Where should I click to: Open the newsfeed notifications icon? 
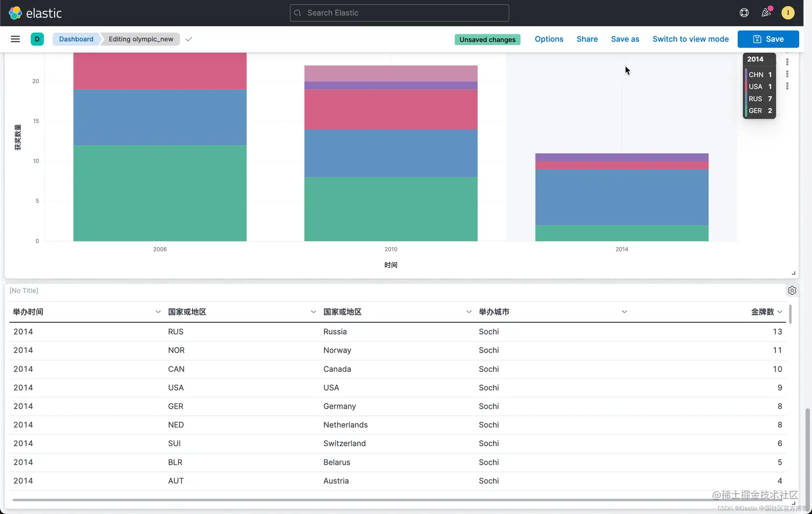(766, 13)
